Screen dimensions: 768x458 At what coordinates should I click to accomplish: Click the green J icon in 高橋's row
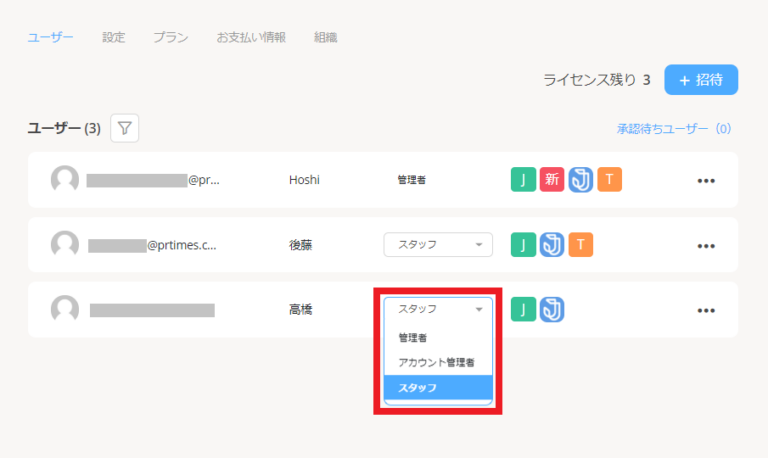click(x=523, y=309)
